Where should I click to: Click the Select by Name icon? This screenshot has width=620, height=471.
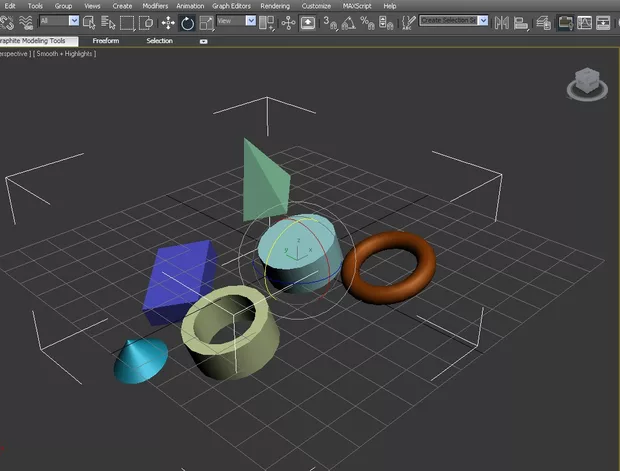tap(108, 22)
